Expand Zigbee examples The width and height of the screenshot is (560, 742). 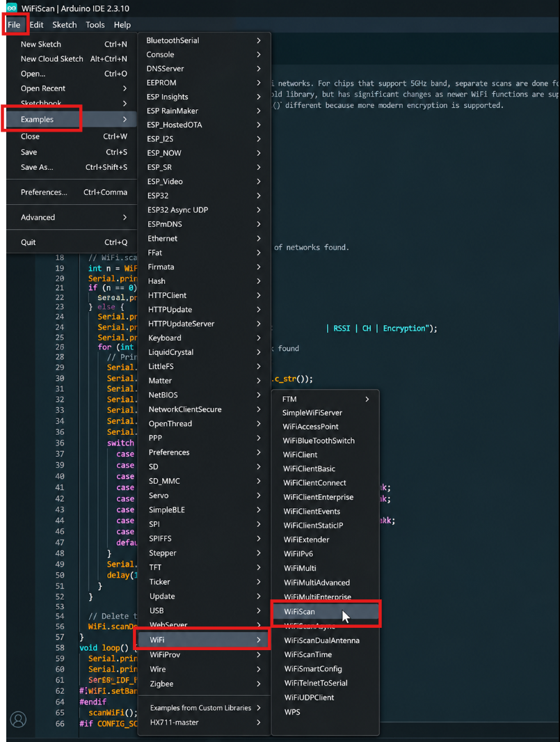coord(204,684)
